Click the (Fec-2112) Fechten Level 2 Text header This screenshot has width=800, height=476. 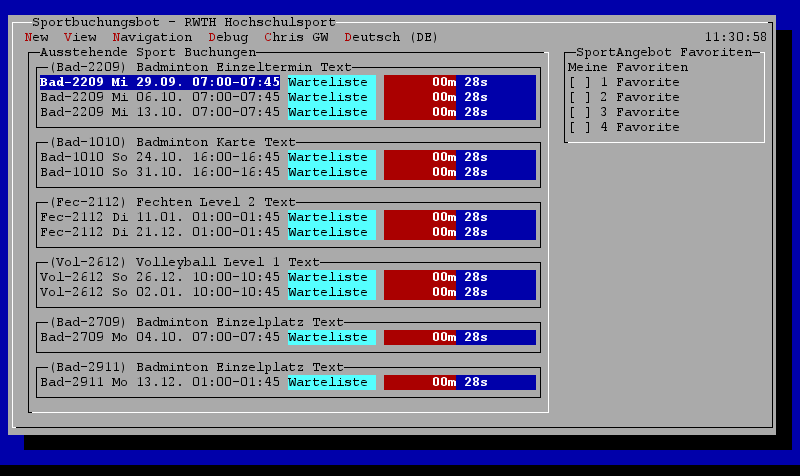click(172, 202)
